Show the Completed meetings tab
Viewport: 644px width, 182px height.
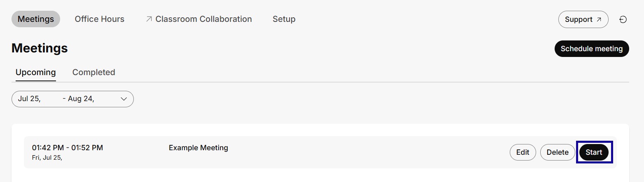(93, 72)
